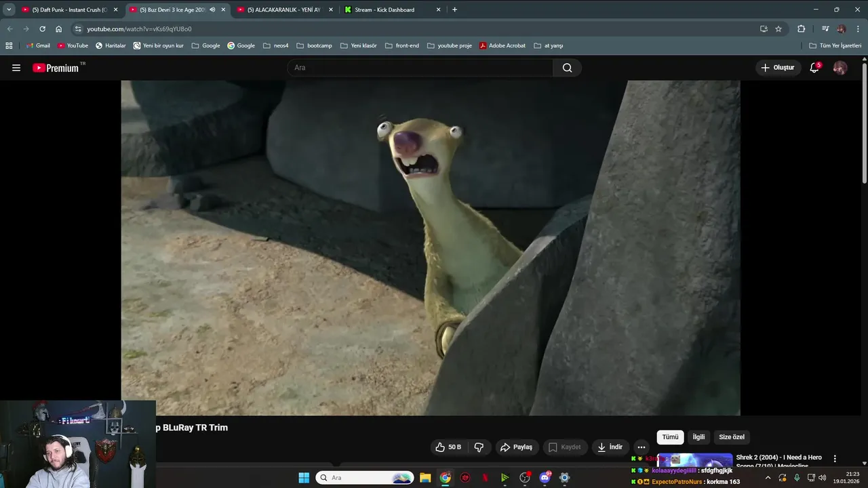
Task: Open volume speaker icon in system tray
Action: 823,478
